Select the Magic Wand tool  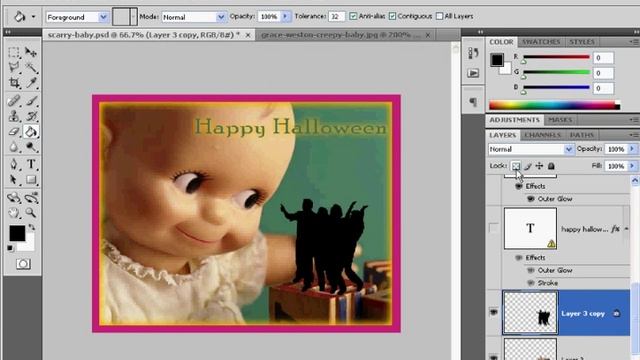(x=31, y=67)
